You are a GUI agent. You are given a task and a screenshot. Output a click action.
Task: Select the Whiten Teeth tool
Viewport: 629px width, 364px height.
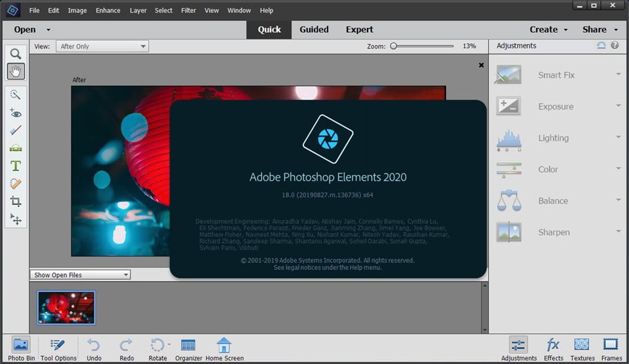[15, 130]
